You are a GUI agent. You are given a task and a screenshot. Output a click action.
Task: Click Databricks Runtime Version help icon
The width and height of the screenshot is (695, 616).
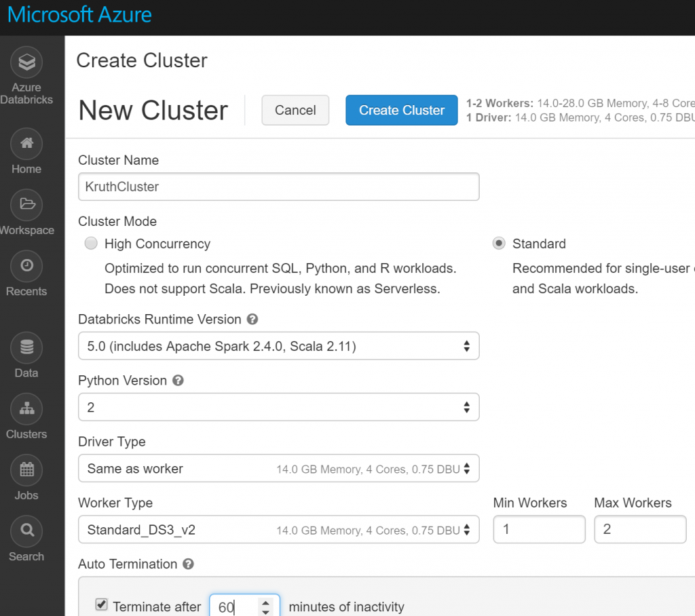coord(252,319)
